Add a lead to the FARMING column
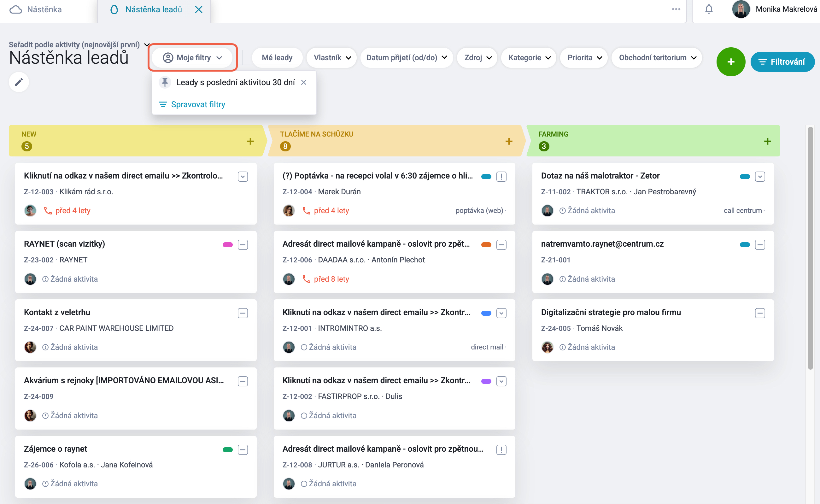 point(767,141)
